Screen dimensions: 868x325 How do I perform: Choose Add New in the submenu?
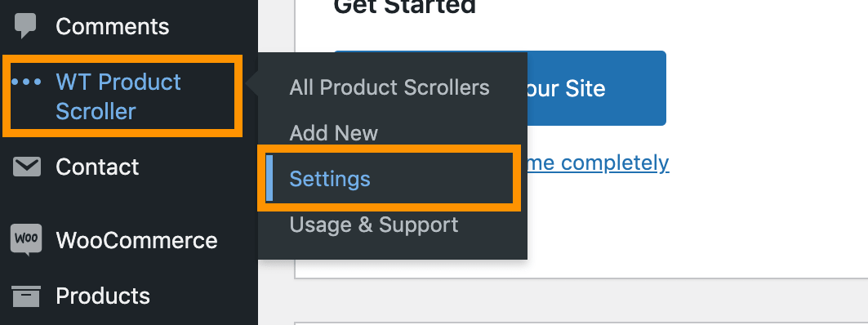pos(334,133)
